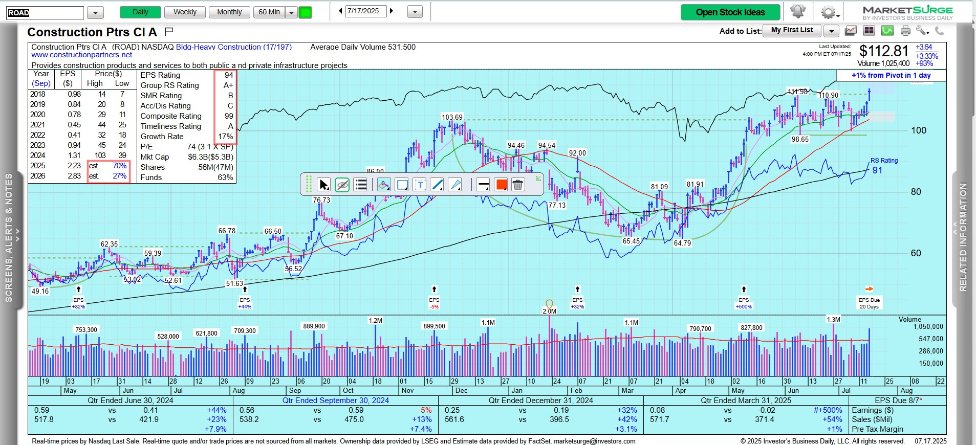Toggle hide drawings eye icon
The height and width of the screenshot is (445, 976).
(342, 184)
